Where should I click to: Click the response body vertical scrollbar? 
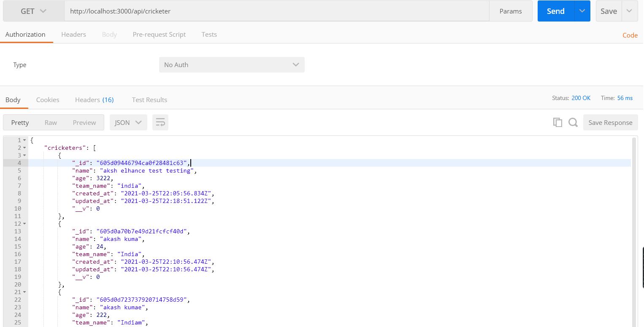(634, 232)
